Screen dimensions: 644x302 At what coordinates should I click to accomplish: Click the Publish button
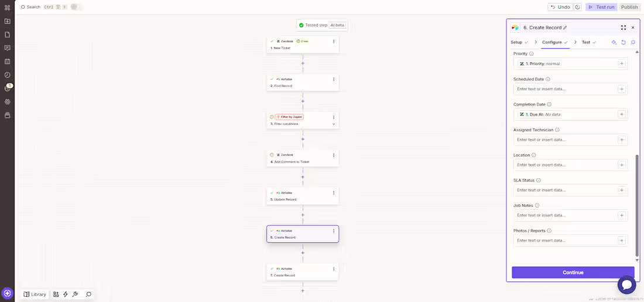(629, 7)
